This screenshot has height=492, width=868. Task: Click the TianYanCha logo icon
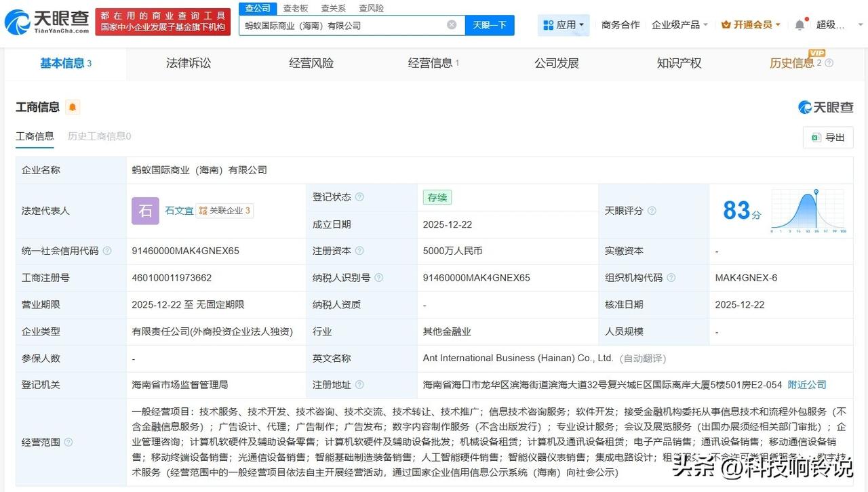coord(18,22)
